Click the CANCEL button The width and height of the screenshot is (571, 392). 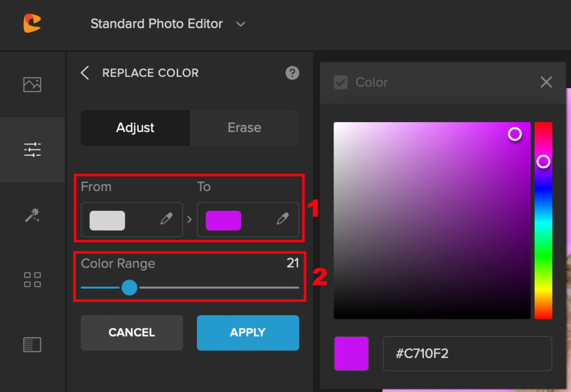pyautogui.click(x=132, y=333)
